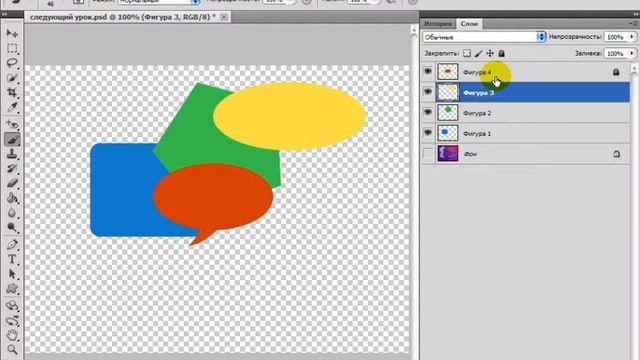This screenshot has height=360, width=640.
Task: Close the следующий урок.psd document tab
Action: coord(224,17)
